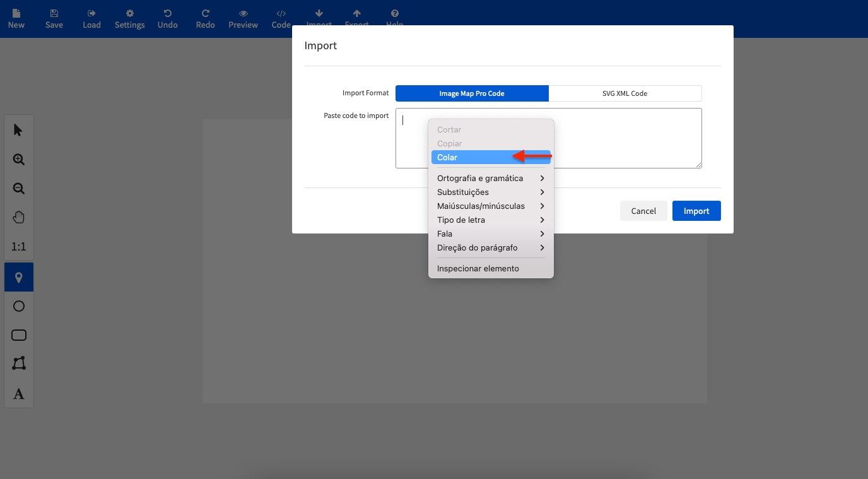Choose Inspecionar elemento in context menu
868x479 pixels.
pyautogui.click(x=491, y=268)
